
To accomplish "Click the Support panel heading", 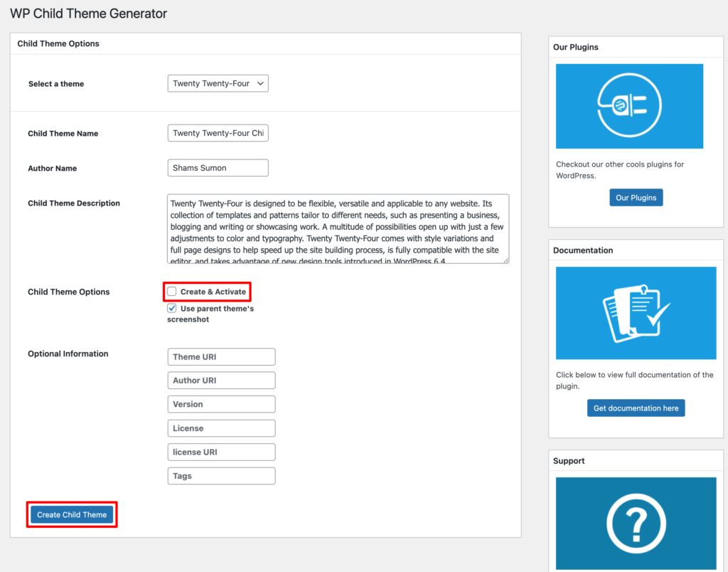I will pyautogui.click(x=569, y=461).
